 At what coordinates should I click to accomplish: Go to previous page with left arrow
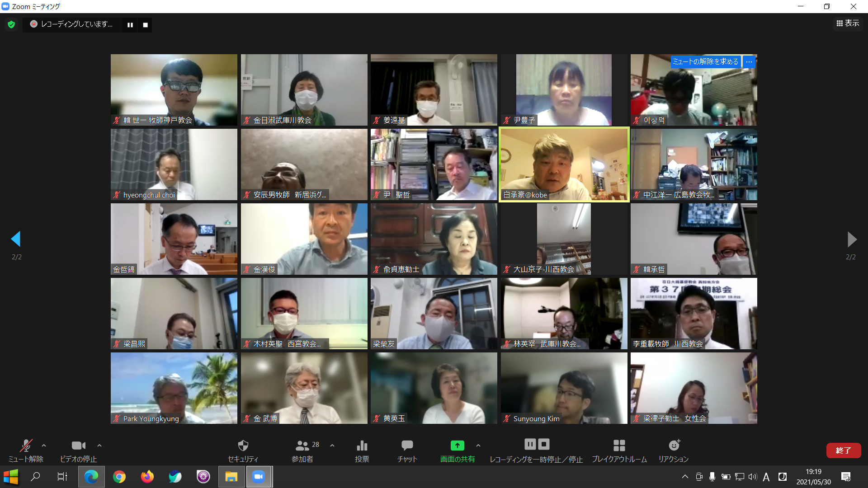pos(16,239)
